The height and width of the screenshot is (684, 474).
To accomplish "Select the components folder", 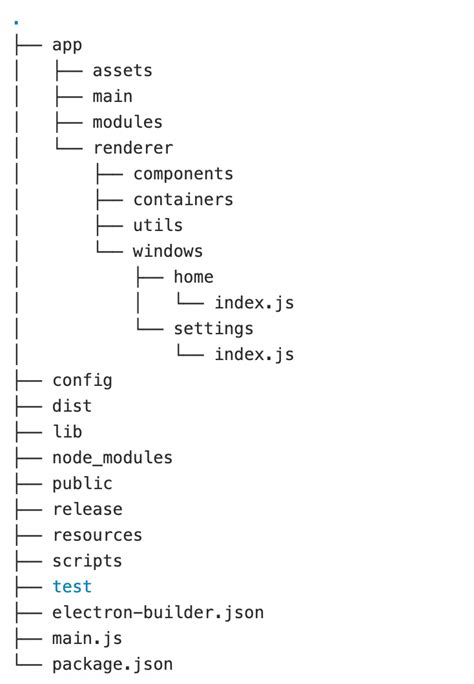I will coord(183,174).
